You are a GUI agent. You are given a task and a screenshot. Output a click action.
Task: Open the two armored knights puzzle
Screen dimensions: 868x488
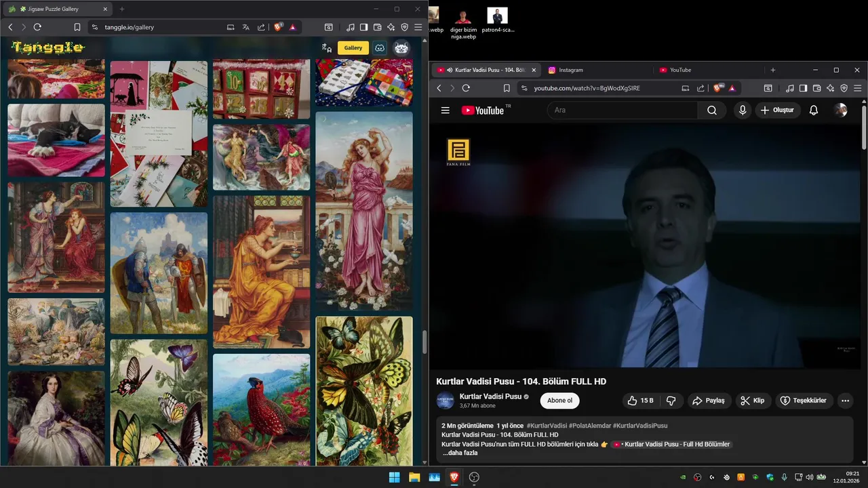(159, 272)
